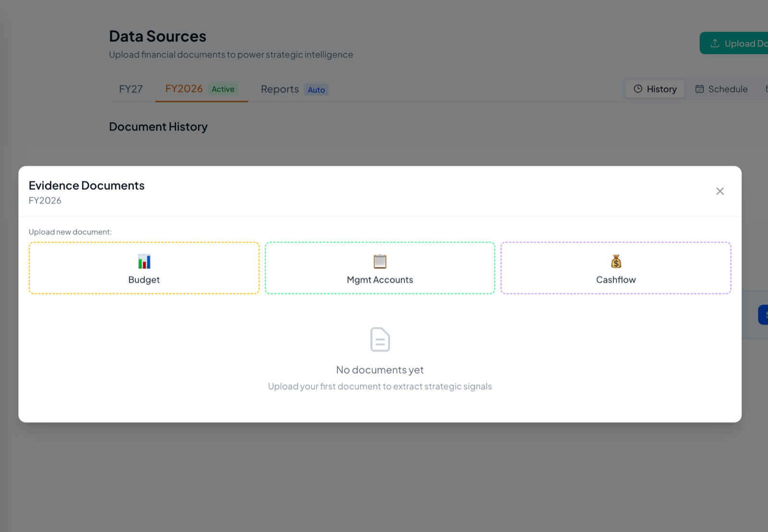This screenshot has width=768, height=532.
Task: Switch to the FY27 tab
Action: coord(130,89)
